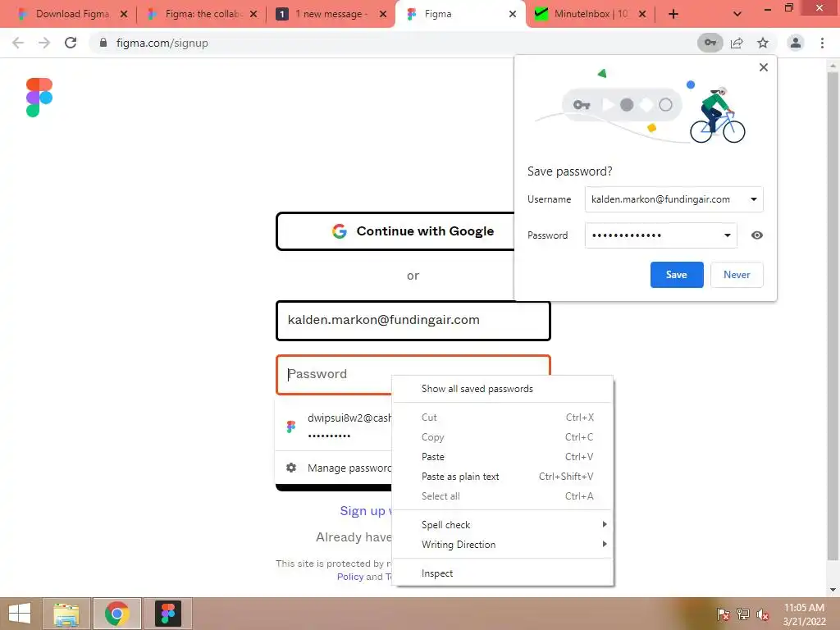Open the Chrome profile avatar menu
This screenshot has width=840, height=630.
pos(796,43)
